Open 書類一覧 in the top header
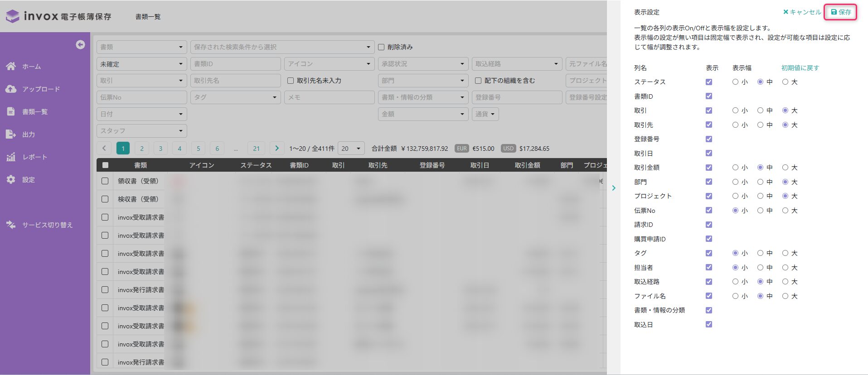Image resolution: width=868 pixels, height=375 pixels. point(148,17)
